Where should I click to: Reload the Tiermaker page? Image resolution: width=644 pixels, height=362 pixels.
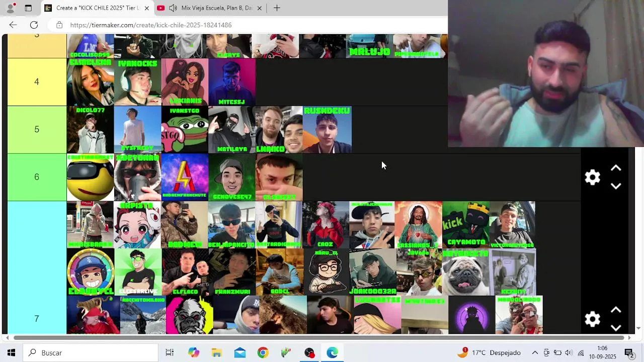[x=34, y=25]
